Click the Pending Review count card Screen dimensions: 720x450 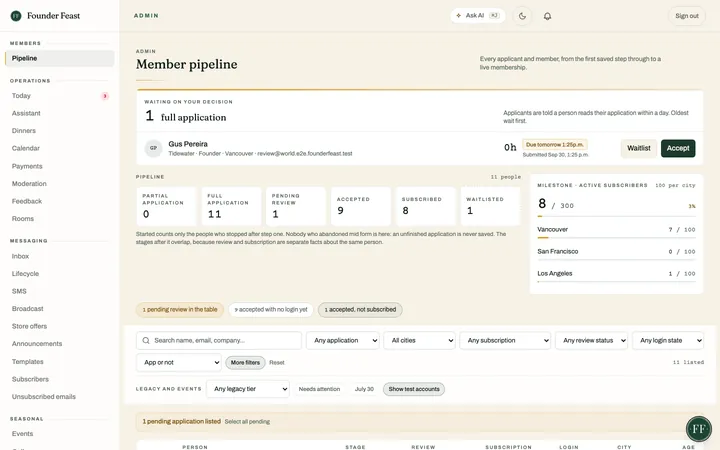click(x=296, y=206)
